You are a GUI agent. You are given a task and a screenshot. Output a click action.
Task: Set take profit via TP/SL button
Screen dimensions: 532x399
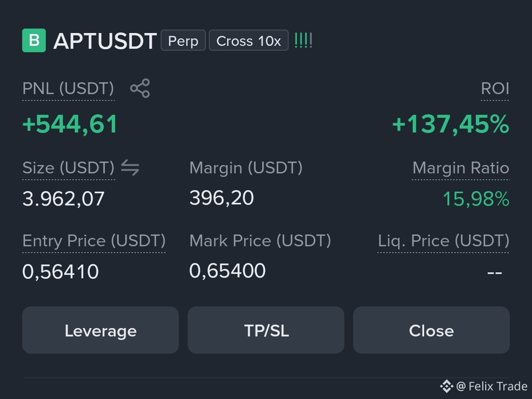click(266, 330)
